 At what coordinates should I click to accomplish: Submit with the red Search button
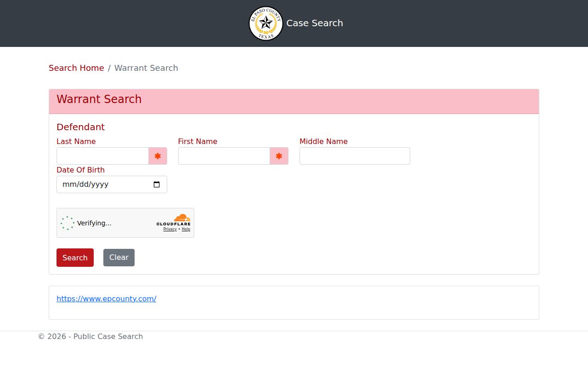click(75, 258)
